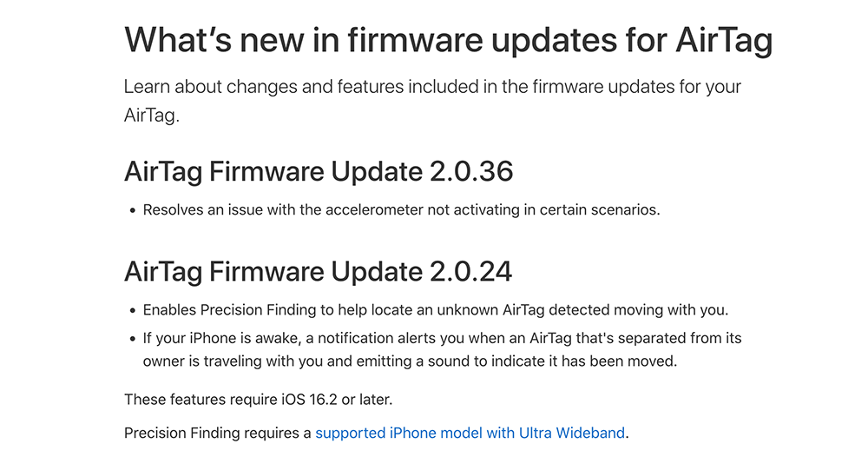Click the word AirTag ending the intro
Viewport: 868px width, 457px height.
(x=152, y=116)
